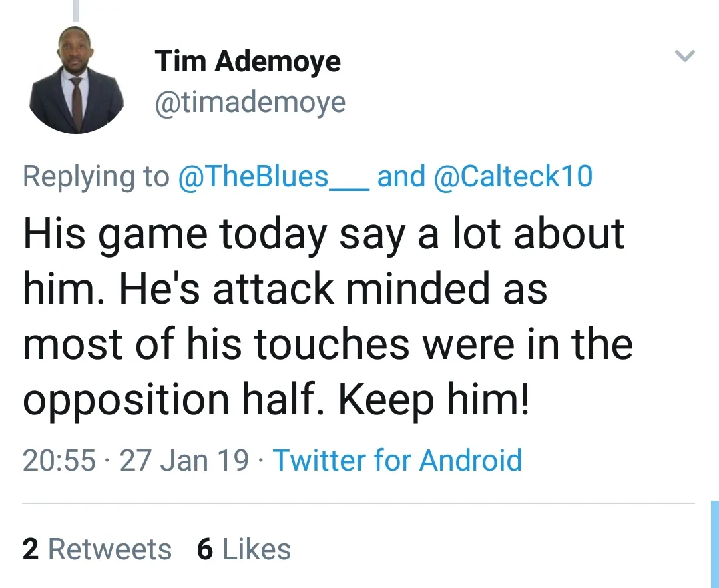Click the 'Replying to' label
719x588 pixels.
point(96,176)
